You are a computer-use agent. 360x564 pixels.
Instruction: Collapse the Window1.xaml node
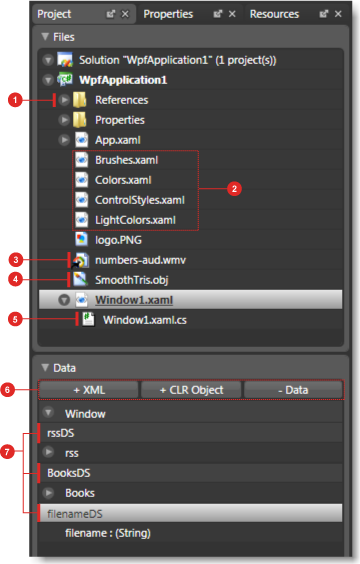[64, 300]
